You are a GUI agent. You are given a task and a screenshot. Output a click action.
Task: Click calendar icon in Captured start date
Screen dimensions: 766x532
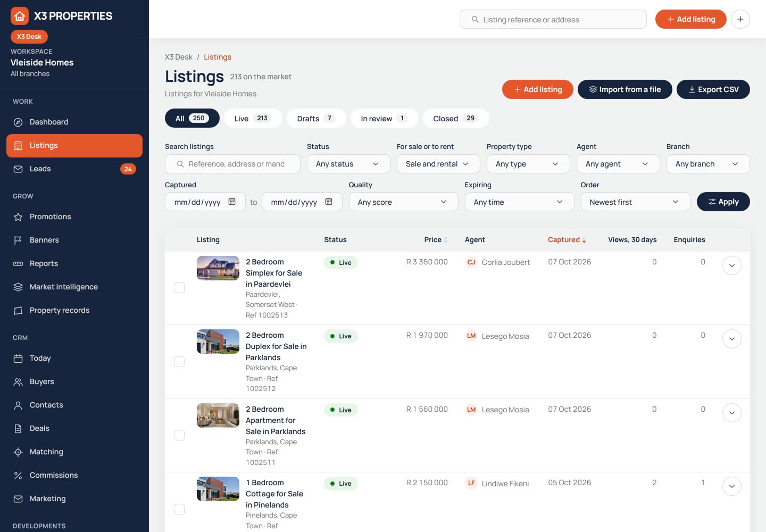click(232, 202)
